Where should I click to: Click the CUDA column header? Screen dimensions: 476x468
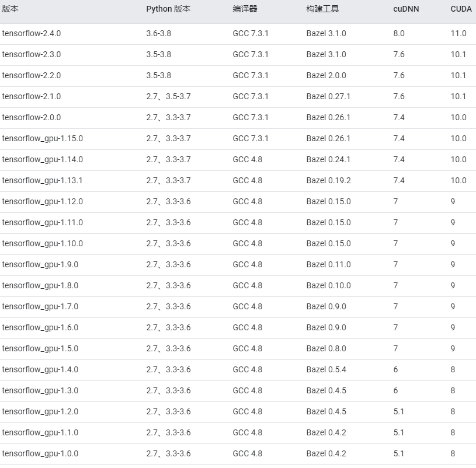click(x=461, y=9)
